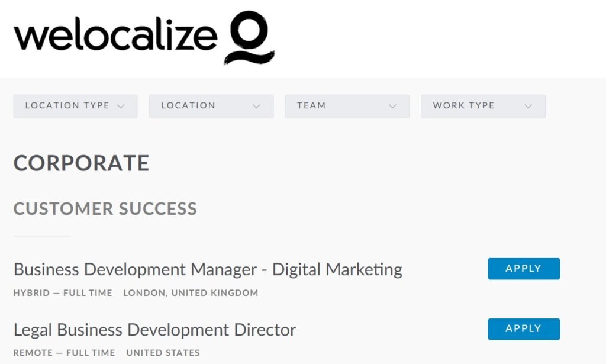Click the Remote — Full Time label

pyautogui.click(x=64, y=353)
